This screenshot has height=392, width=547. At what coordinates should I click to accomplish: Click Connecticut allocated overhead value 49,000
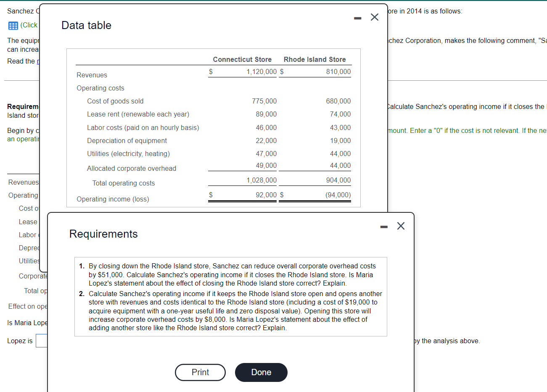tap(266, 165)
